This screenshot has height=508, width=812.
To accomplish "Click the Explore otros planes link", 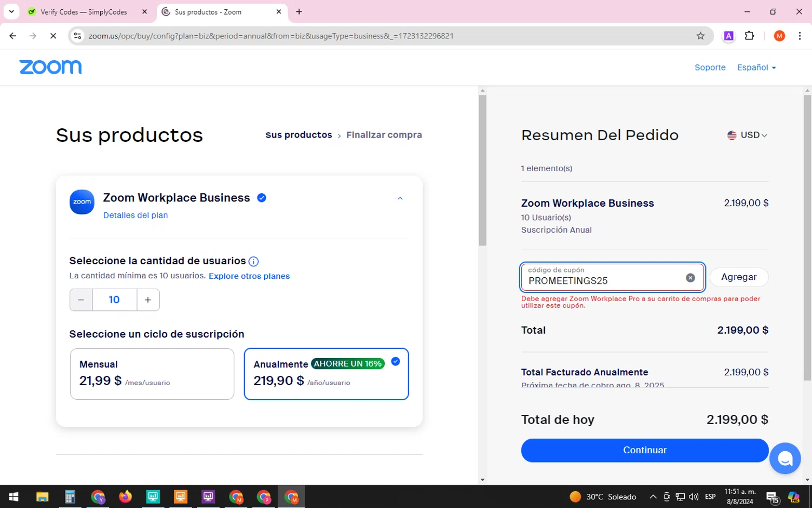I will click(249, 276).
